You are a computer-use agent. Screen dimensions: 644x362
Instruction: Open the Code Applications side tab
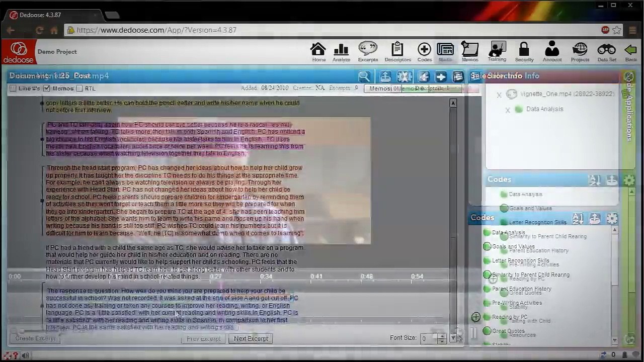point(629,110)
